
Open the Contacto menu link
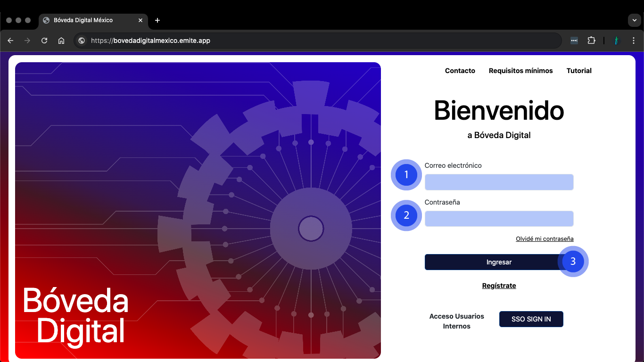tap(460, 71)
